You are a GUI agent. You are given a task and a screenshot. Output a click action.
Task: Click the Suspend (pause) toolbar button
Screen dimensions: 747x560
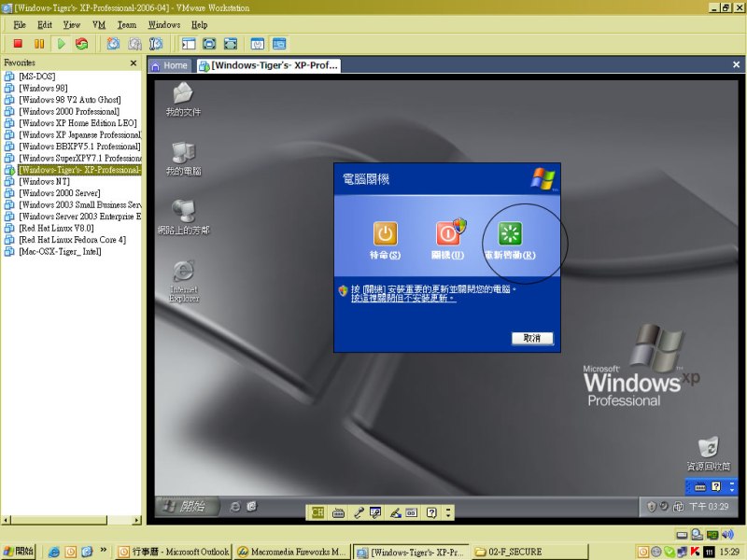point(39,44)
